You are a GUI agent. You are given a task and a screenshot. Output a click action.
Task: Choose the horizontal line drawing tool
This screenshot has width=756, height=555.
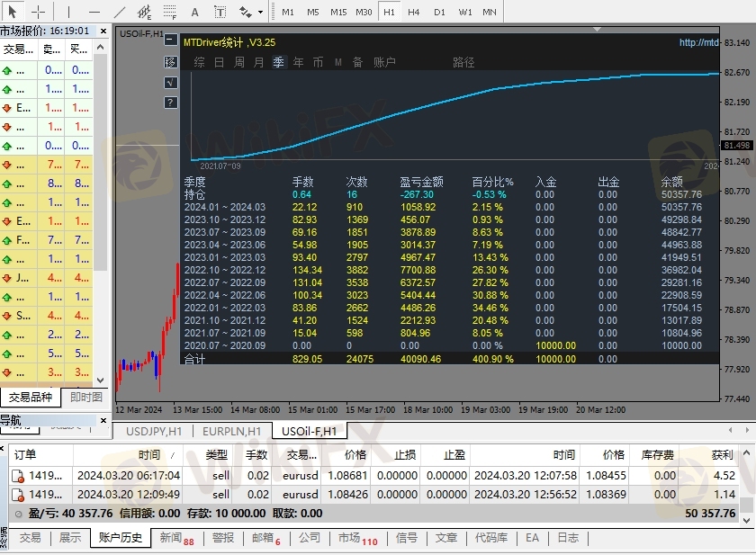coord(94,12)
